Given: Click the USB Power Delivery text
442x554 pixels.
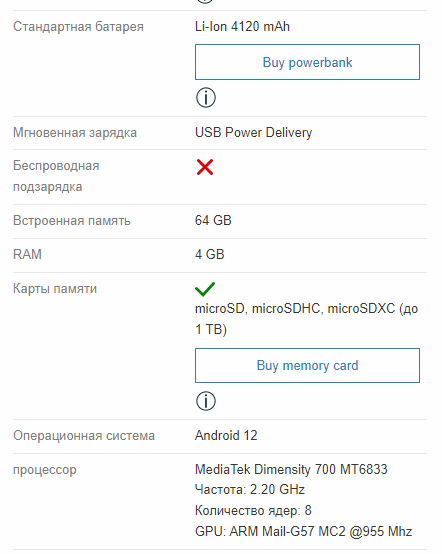Looking at the screenshot, I should click(x=253, y=132).
